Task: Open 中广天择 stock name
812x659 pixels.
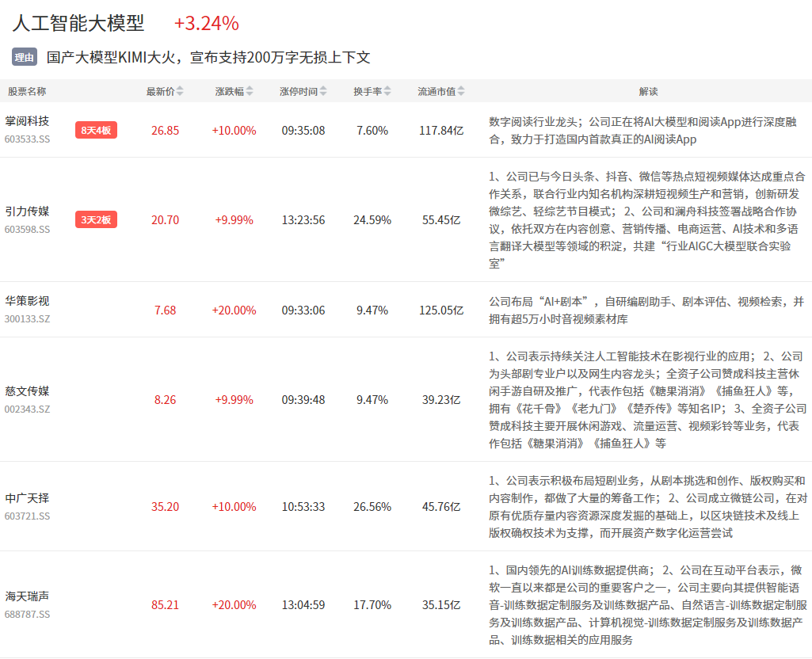Action: point(27,498)
